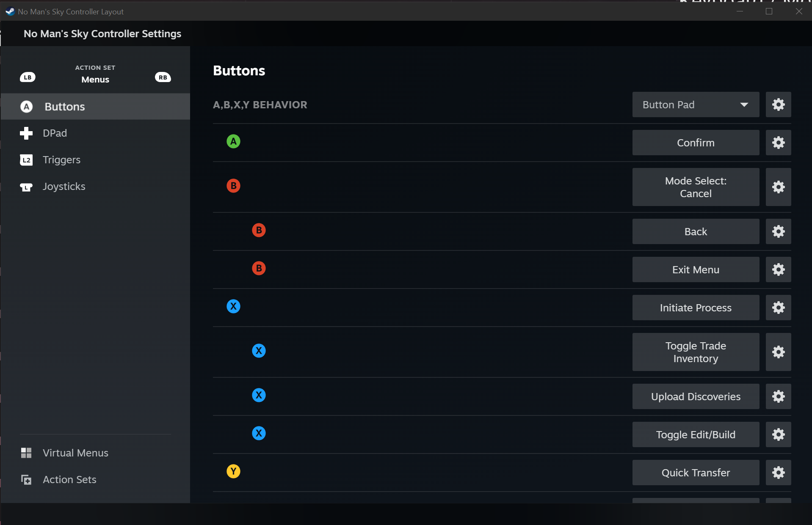This screenshot has height=525, width=812.
Task: Switch to previous action set with LB
Action: 28,77
